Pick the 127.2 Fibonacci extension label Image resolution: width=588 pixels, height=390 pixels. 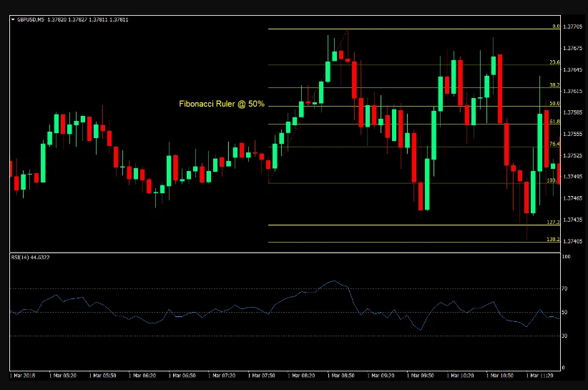552,223
